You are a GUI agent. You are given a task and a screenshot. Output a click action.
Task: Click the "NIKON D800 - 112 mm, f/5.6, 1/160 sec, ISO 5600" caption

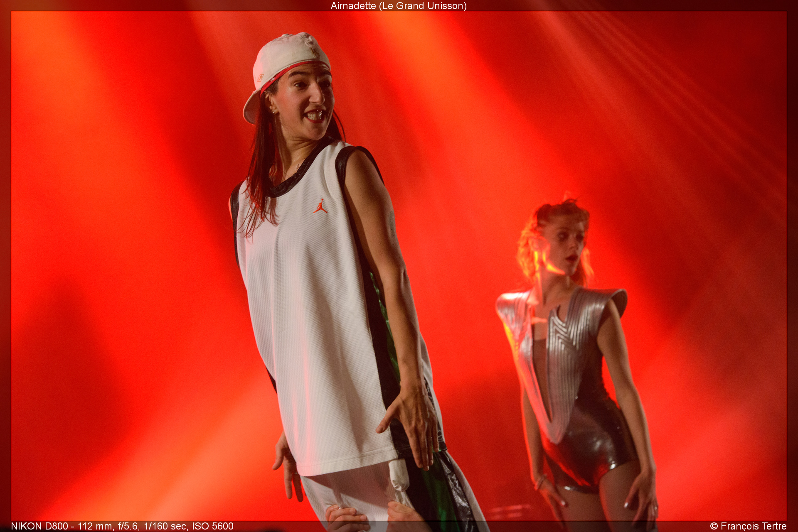(x=122, y=526)
